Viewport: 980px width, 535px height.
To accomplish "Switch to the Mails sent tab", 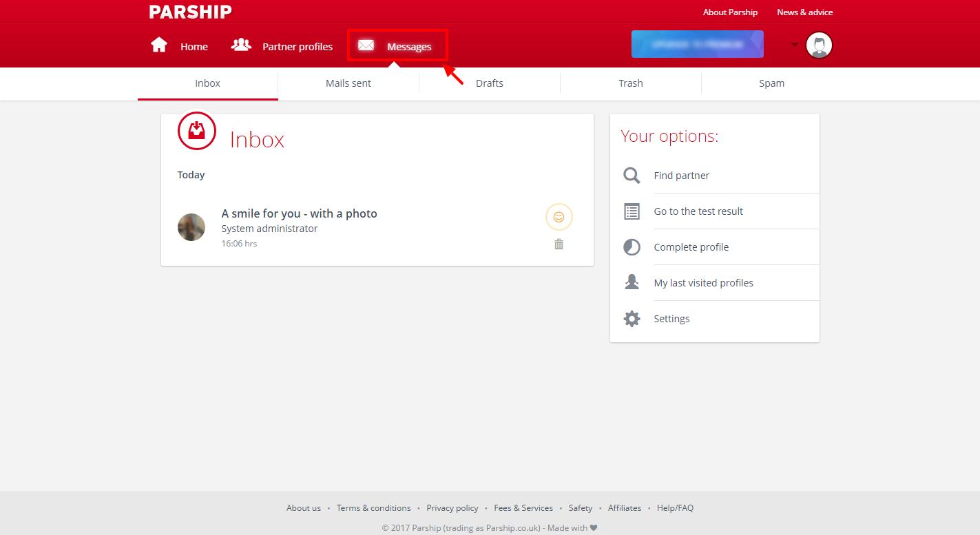I will coord(348,83).
